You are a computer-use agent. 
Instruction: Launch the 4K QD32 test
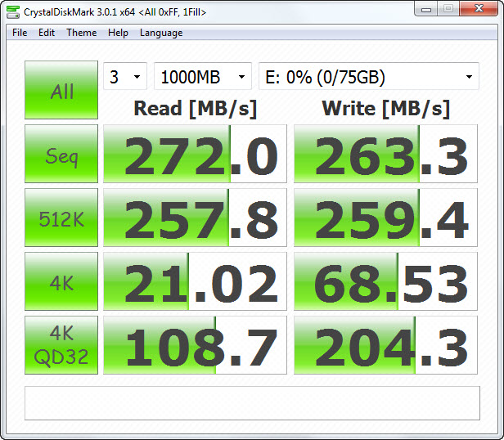(x=61, y=345)
